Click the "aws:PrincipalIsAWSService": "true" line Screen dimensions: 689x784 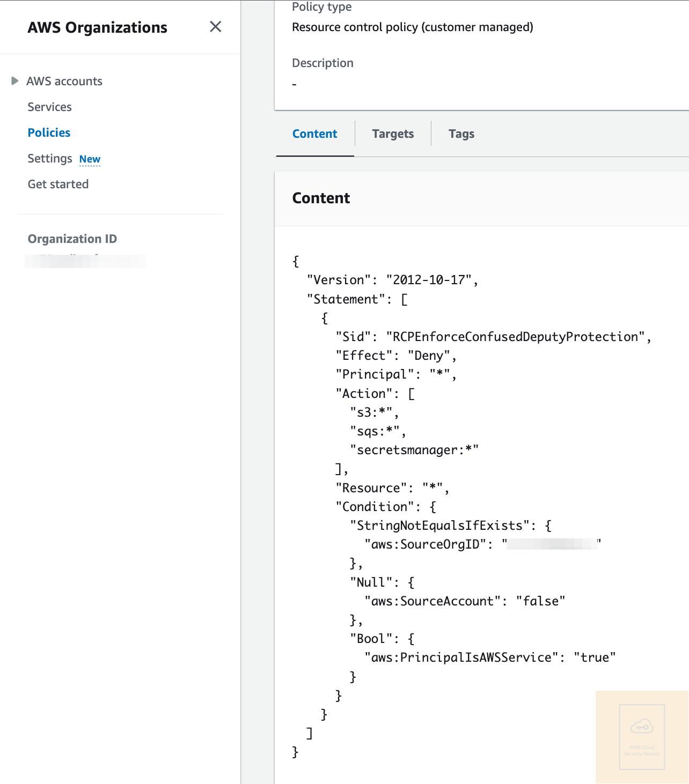tap(490, 657)
